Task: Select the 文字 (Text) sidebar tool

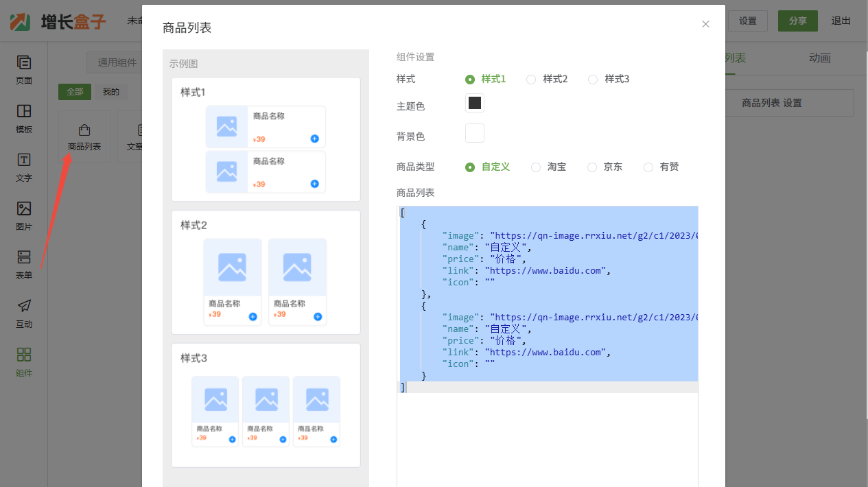Action: tap(24, 167)
